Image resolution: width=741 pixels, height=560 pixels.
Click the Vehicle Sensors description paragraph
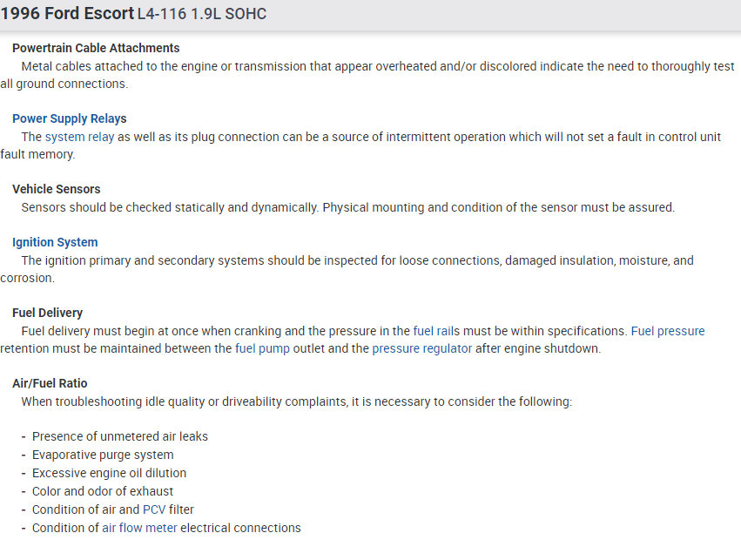click(347, 207)
